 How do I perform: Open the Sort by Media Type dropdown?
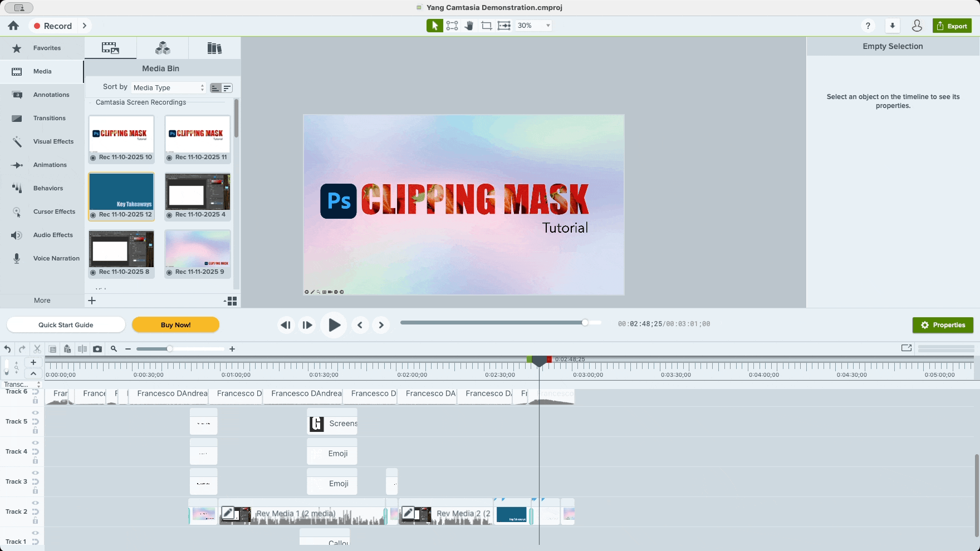(x=169, y=87)
